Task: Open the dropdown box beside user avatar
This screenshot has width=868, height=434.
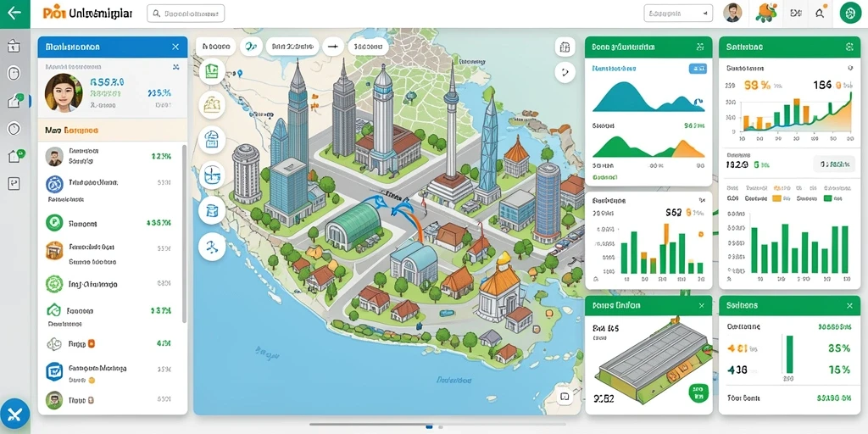Action: [x=678, y=14]
